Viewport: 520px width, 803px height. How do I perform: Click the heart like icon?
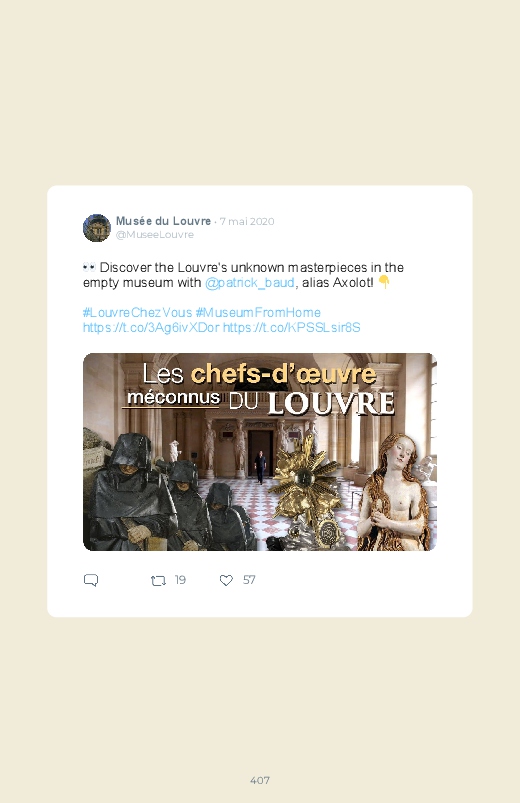click(x=226, y=580)
